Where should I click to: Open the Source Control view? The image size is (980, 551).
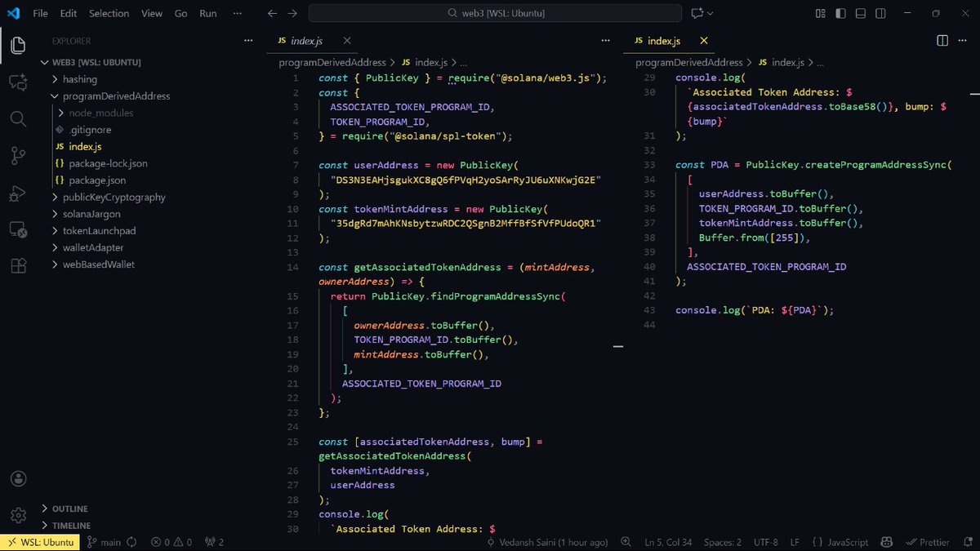click(x=17, y=153)
